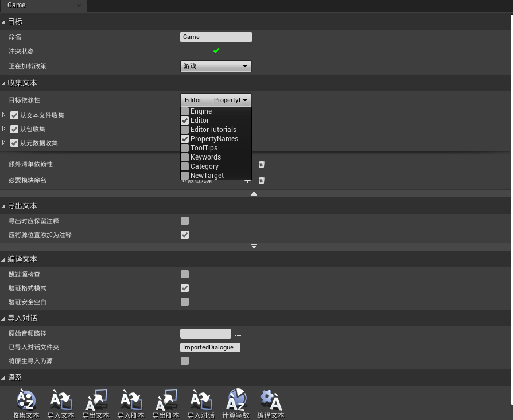Check Engine in the dependency list
Screen dimensions: 513x420
pos(185,111)
